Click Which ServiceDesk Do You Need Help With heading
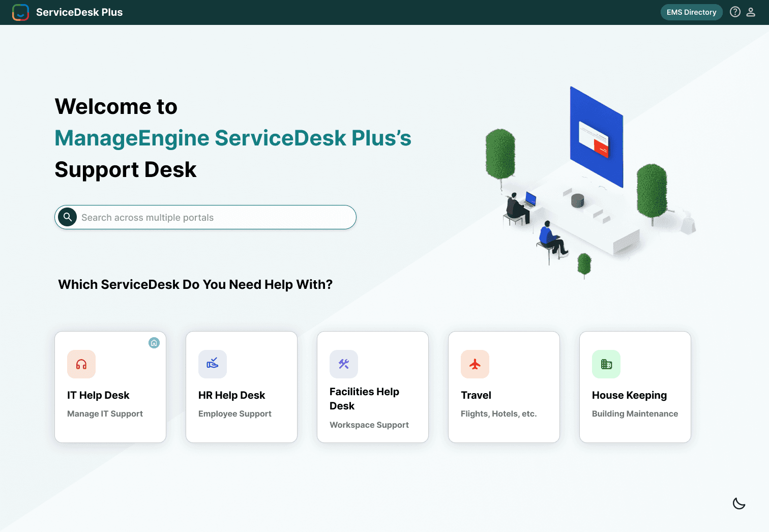 195,284
